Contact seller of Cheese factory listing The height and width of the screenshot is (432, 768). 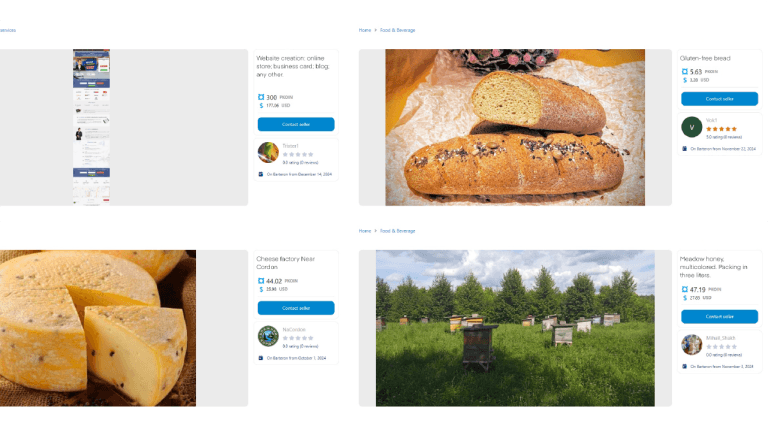(x=296, y=308)
